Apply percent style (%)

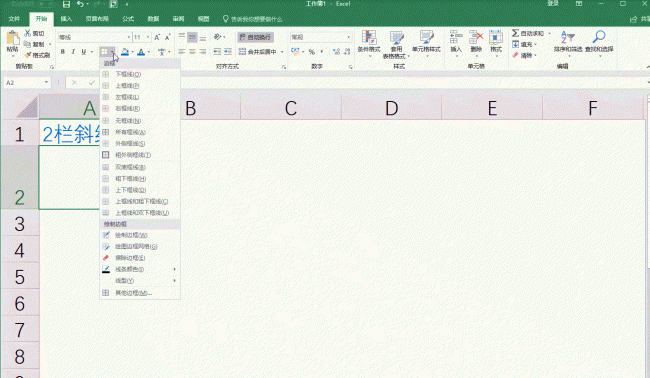[312, 52]
